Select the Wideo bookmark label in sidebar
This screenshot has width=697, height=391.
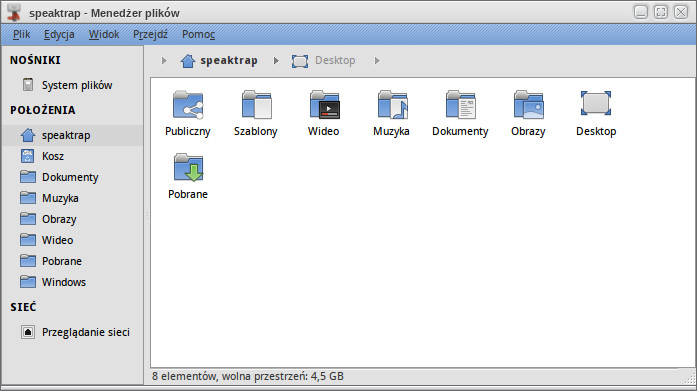tap(57, 240)
